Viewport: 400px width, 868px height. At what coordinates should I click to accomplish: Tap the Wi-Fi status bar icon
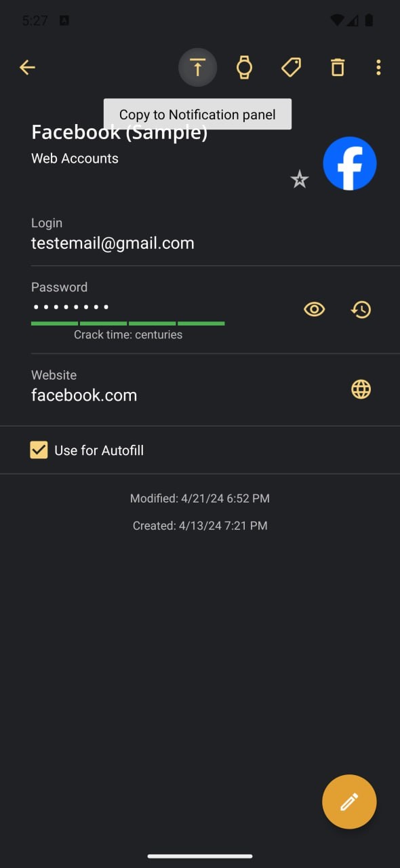(337, 20)
